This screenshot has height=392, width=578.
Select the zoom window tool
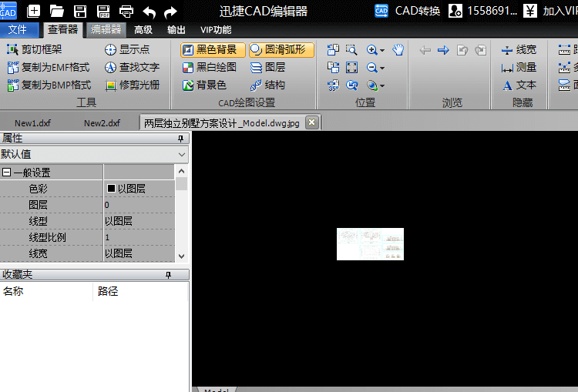(351, 50)
